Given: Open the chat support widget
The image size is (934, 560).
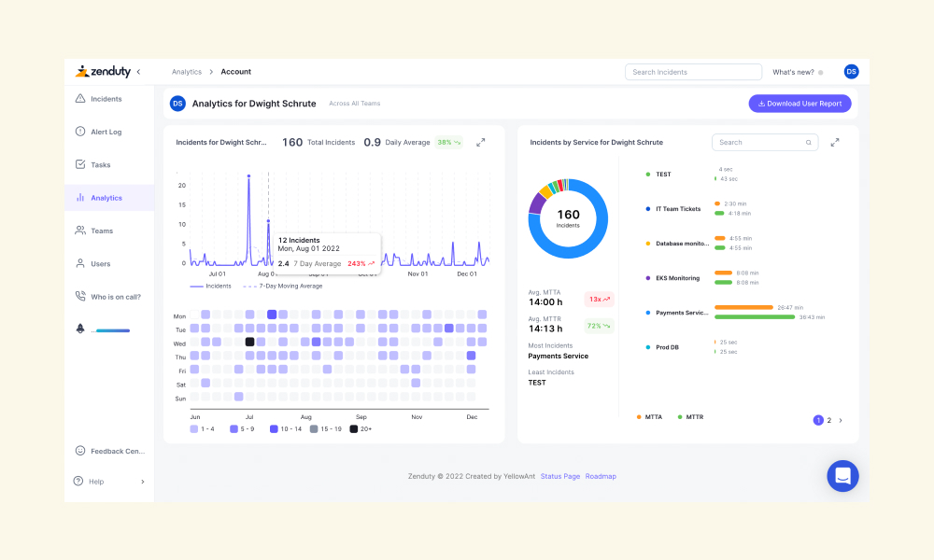Looking at the screenshot, I should point(842,475).
